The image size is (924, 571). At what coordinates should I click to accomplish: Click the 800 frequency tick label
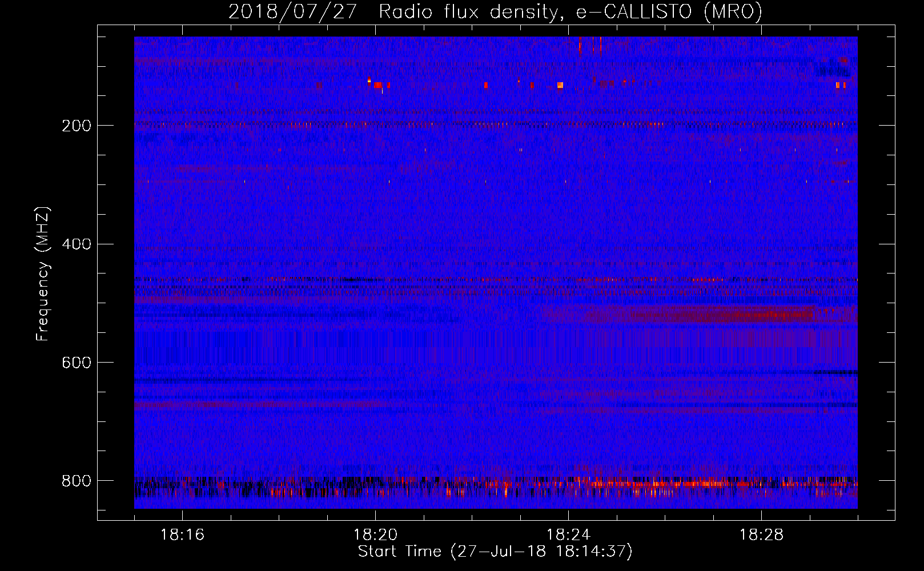pyautogui.click(x=77, y=481)
